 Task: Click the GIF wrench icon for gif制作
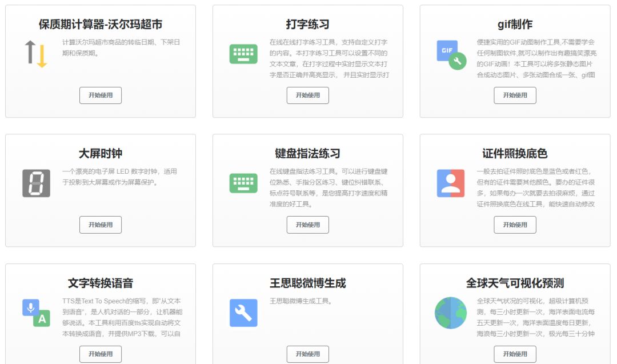click(451, 54)
